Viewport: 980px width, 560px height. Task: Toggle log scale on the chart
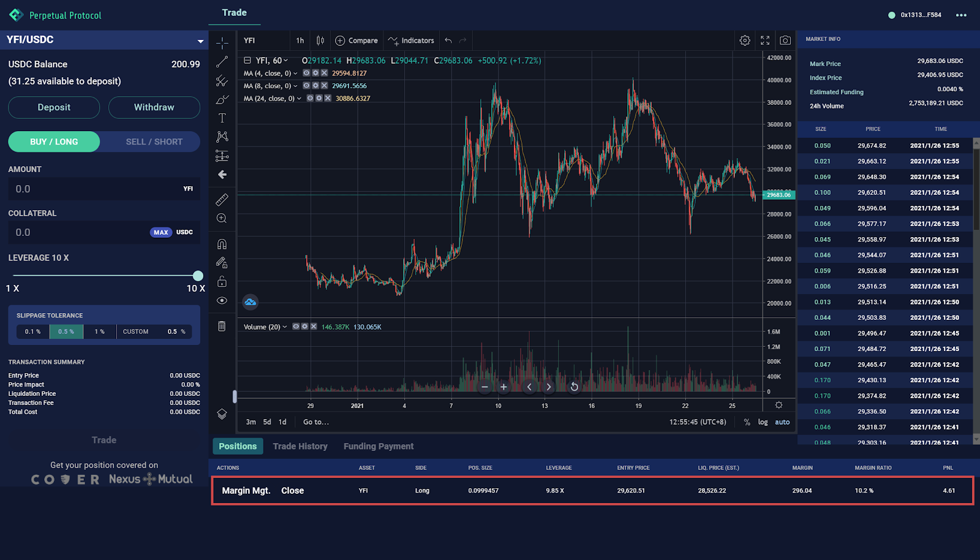763,422
